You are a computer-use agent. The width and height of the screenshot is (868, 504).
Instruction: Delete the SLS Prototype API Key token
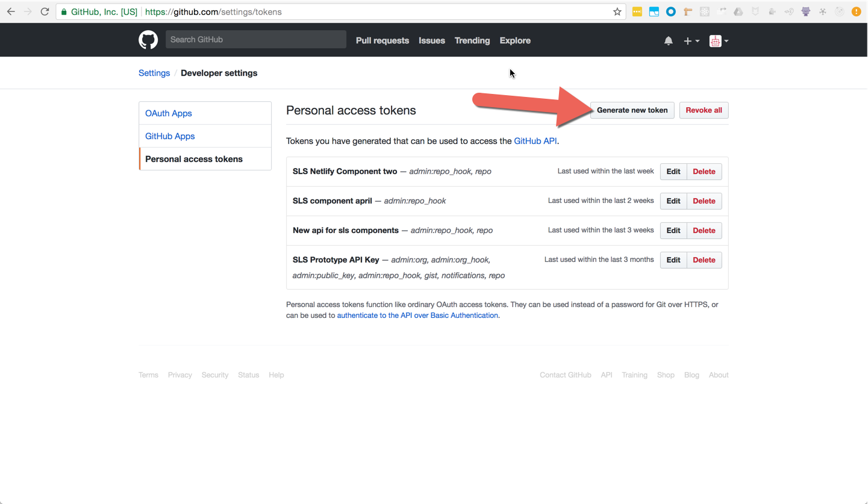(x=704, y=260)
